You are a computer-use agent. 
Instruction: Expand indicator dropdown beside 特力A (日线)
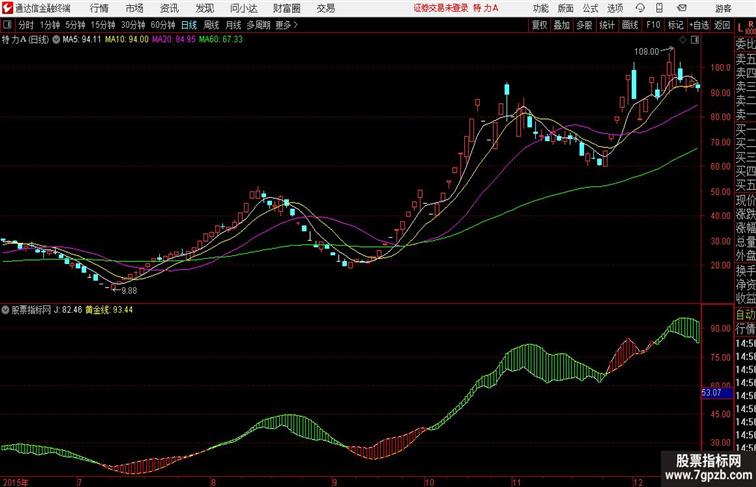tap(56, 40)
